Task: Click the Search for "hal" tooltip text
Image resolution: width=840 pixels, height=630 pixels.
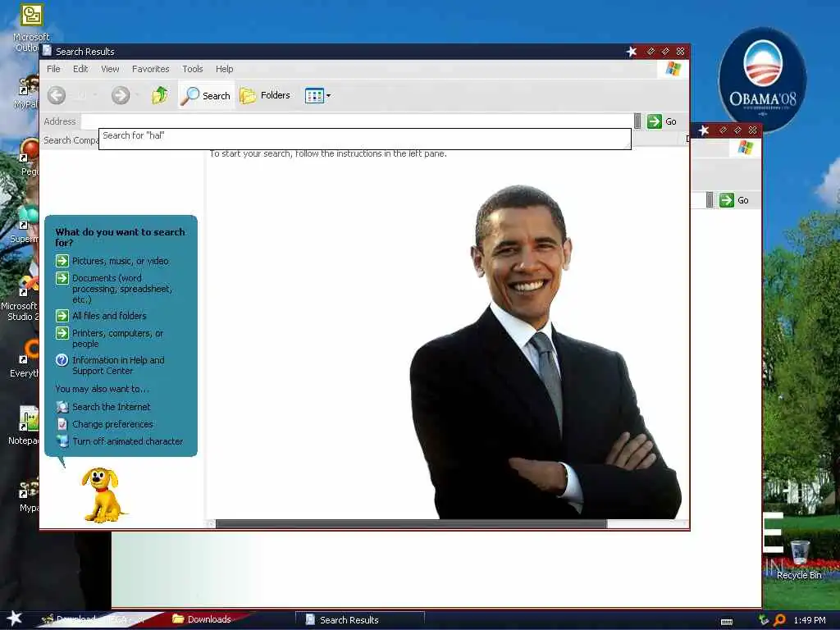Action: 134,135
